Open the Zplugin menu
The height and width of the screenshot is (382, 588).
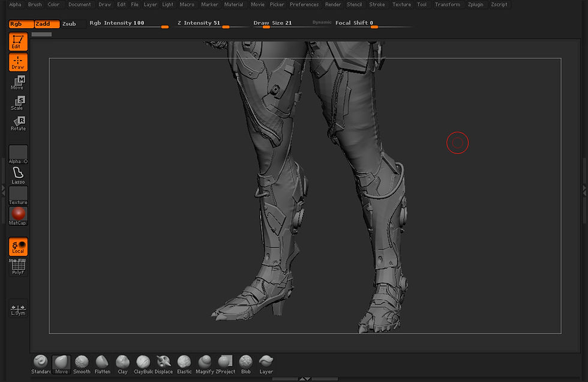coord(475,4)
